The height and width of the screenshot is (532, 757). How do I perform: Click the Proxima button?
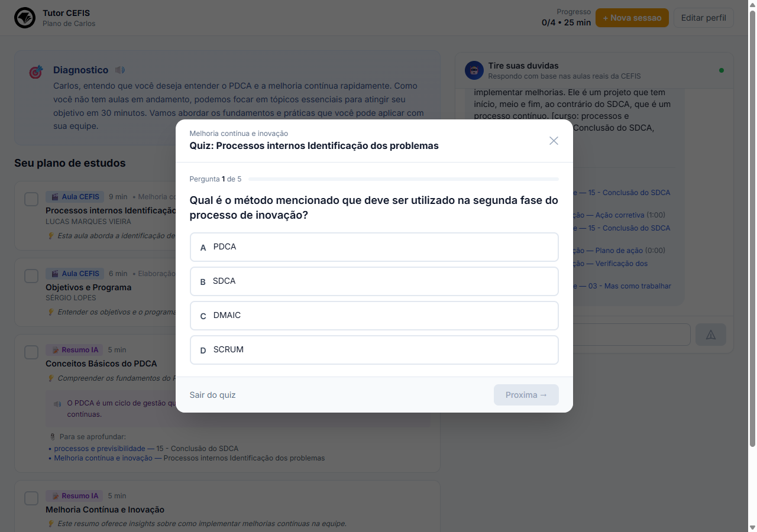[526, 395]
